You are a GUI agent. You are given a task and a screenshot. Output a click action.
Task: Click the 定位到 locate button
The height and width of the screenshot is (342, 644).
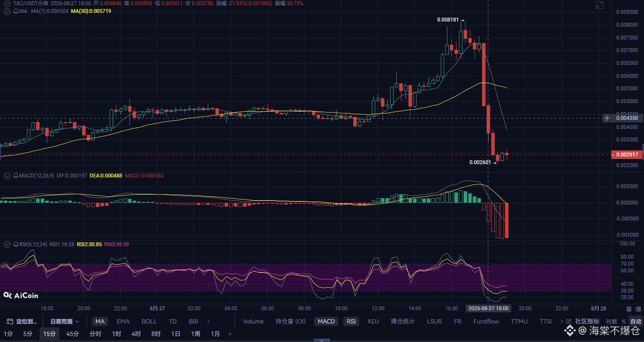22,321
